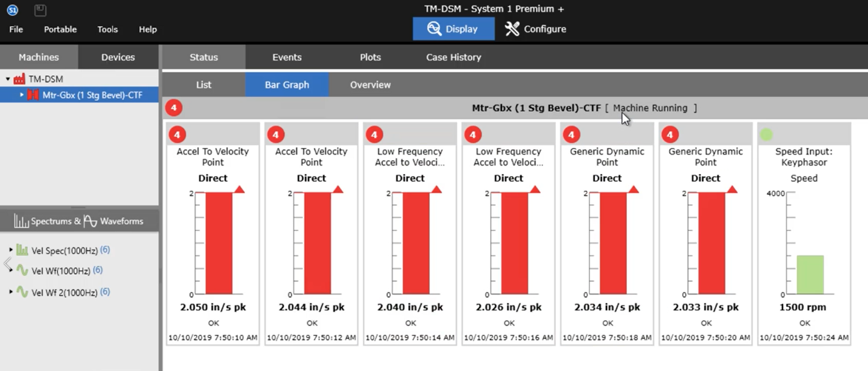Click the Vel Wf(1000Hz) waveform icon
The width and height of the screenshot is (868, 371).
[x=22, y=270]
